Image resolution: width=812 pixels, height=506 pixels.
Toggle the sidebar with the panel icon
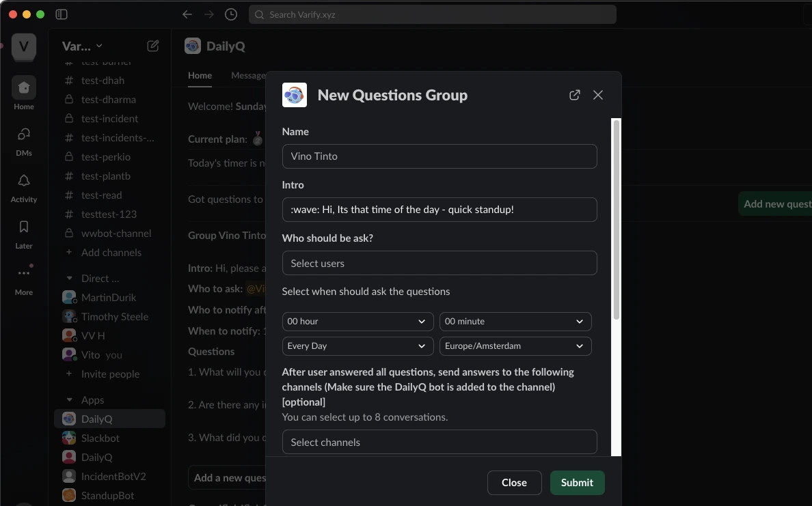(x=61, y=14)
